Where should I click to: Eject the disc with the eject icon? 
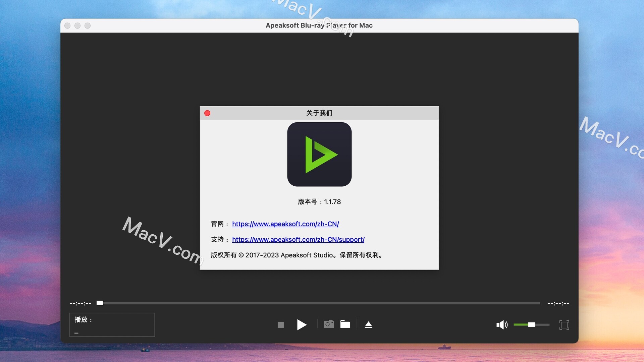click(368, 325)
